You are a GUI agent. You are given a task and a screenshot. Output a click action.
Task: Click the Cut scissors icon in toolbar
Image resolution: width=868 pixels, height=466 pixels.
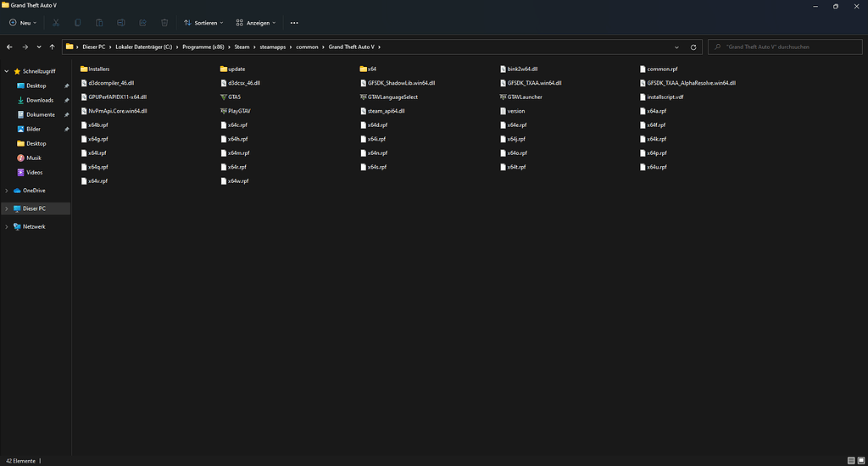point(56,23)
